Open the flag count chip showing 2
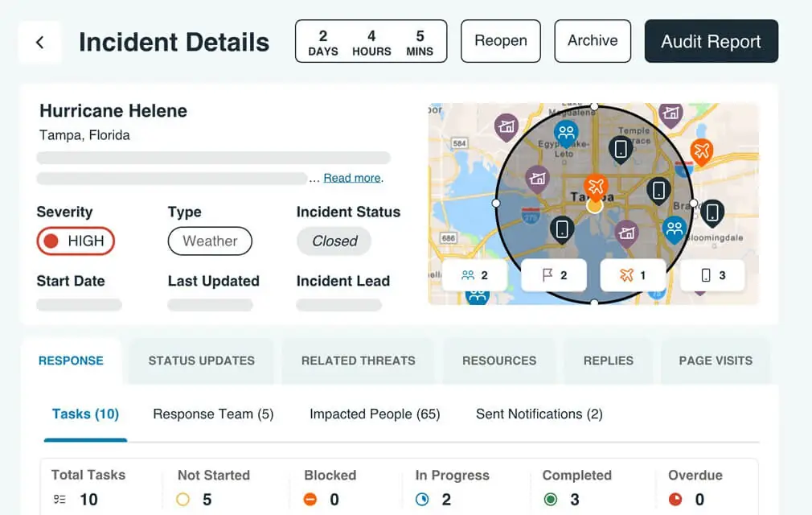The width and height of the screenshot is (812, 515). pyautogui.click(x=554, y=275)
